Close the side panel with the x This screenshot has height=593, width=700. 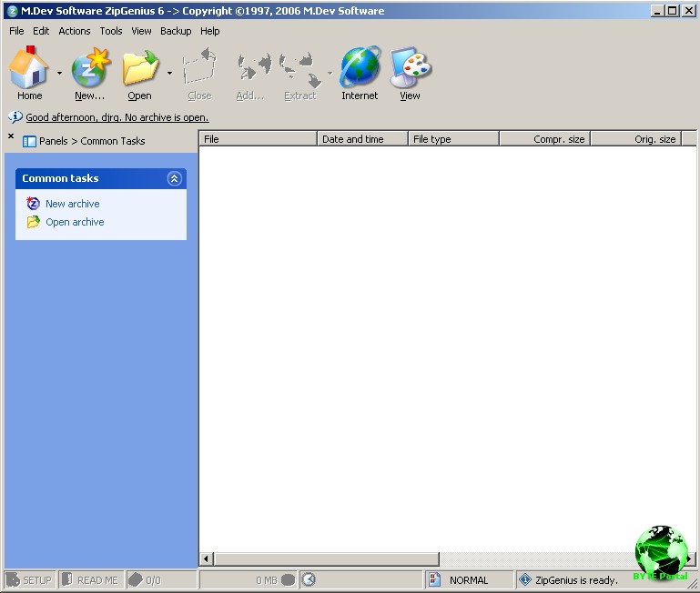(11, 136)
